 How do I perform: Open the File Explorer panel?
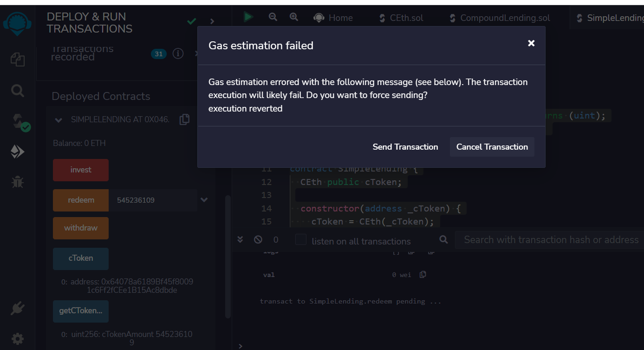(x=17, y=59)
